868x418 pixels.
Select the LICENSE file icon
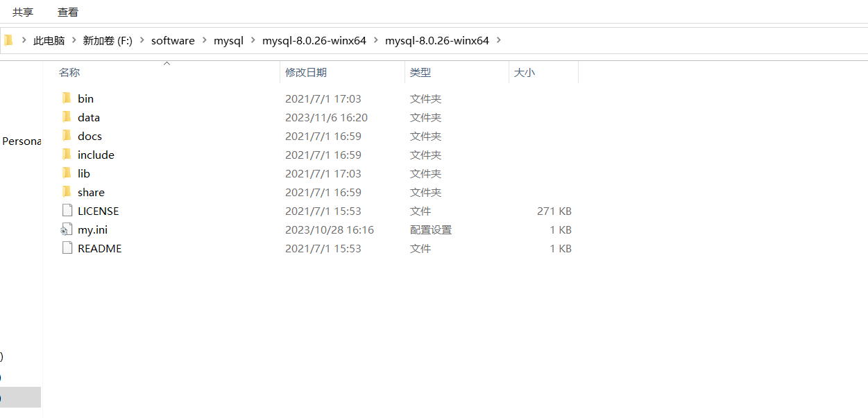tap(67, 211)
